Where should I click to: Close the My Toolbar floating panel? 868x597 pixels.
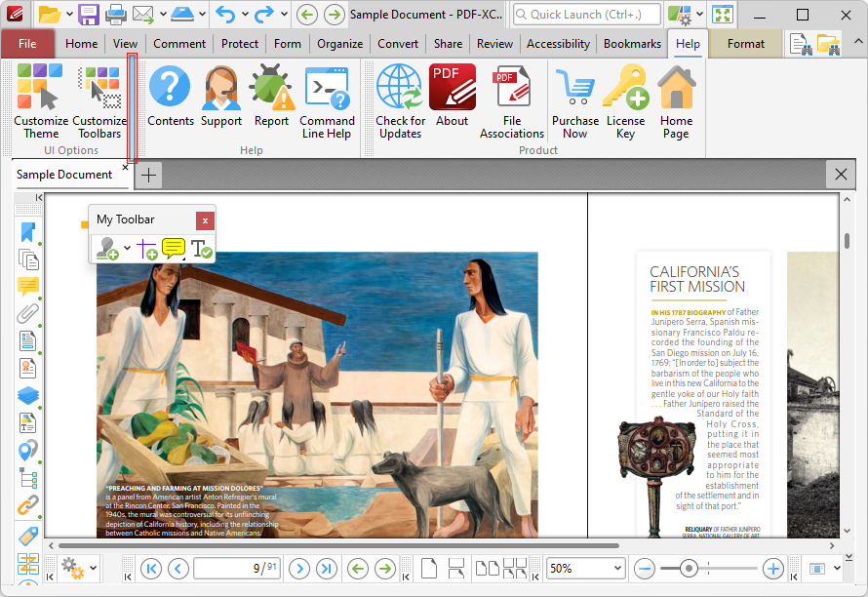(205, 220)
